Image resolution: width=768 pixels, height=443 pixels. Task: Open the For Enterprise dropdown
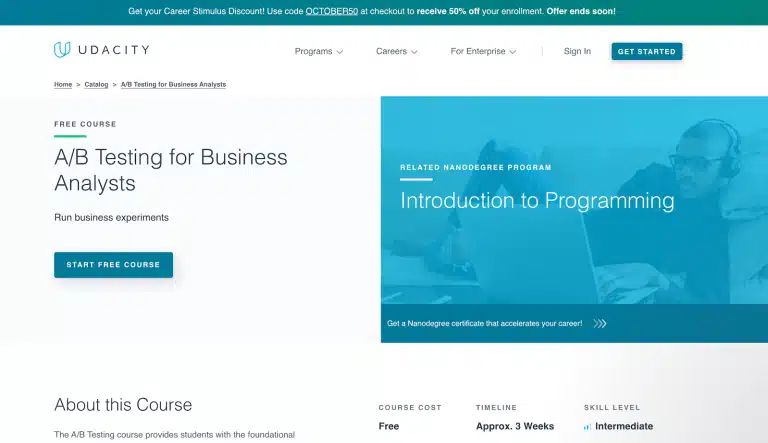pyautogui.click(x=483, y=51)
